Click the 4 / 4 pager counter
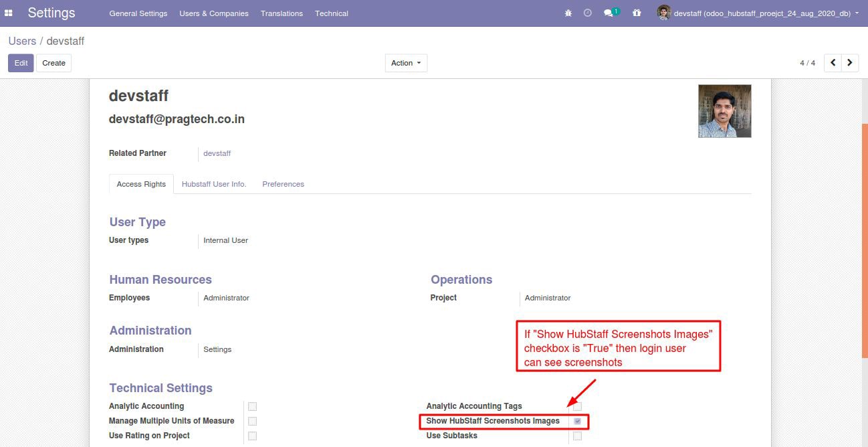This screenshot has width=868, height=447. pyautogui.click(x=807, y=63)
